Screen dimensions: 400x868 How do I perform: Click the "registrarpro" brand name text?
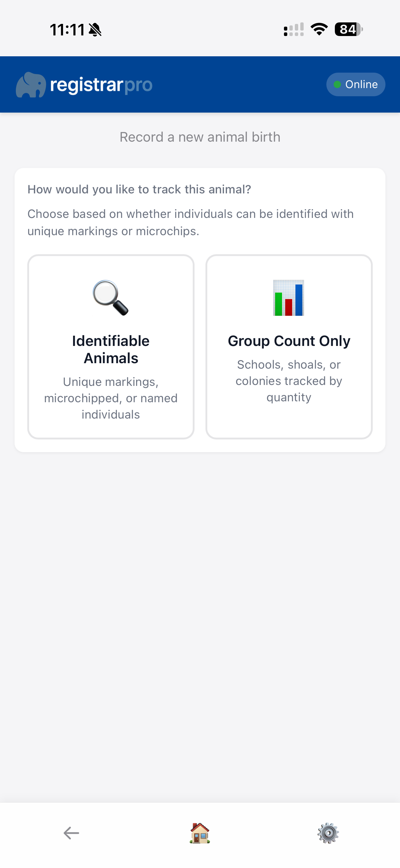101,84
